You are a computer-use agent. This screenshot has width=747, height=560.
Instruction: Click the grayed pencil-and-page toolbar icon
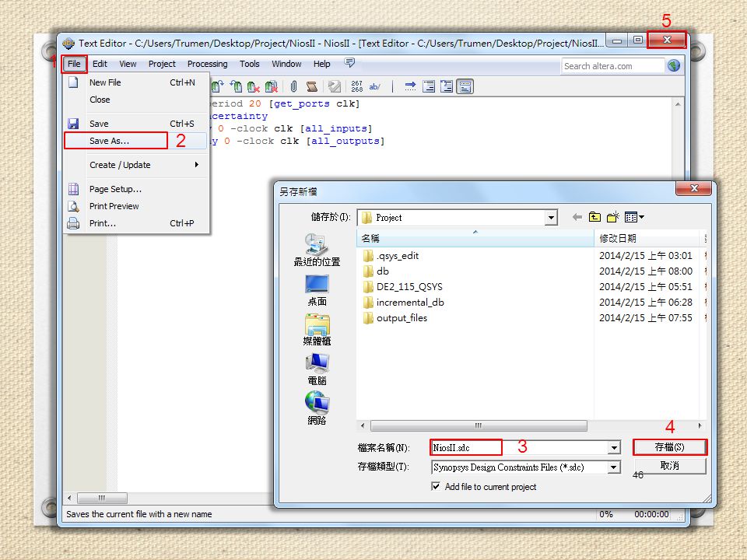click(x=335, y=86)
